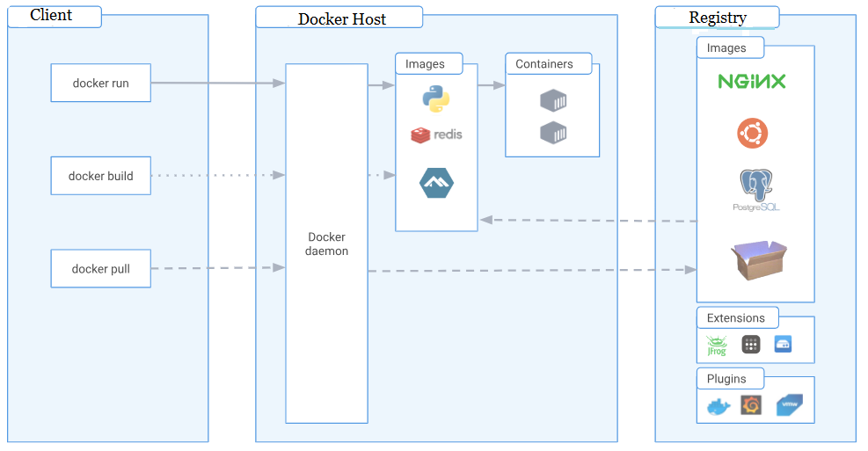Screen dimensions: 868x451
Task: Click the Docker daemon block
Action: [326, 244]
